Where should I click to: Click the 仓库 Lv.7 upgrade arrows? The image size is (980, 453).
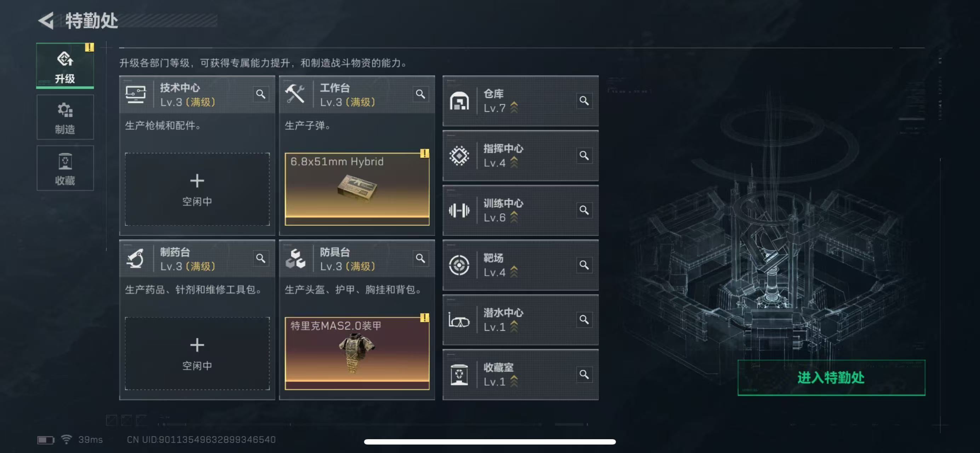514,107
